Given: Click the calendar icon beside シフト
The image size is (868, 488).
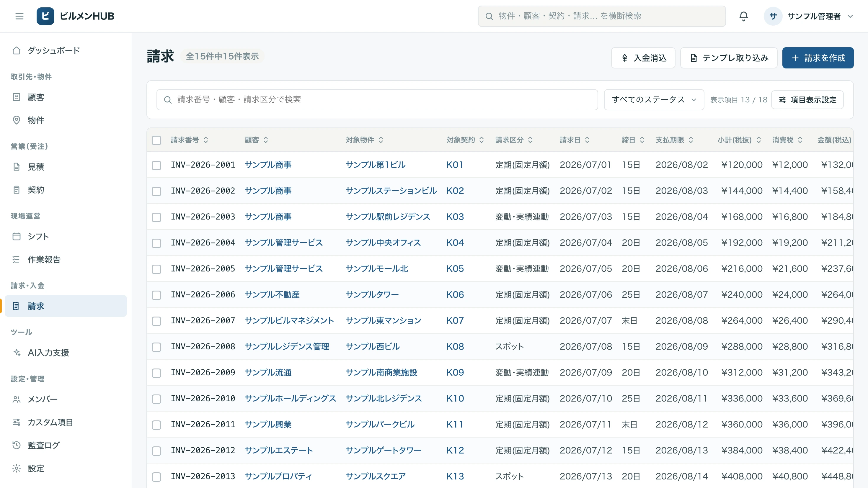Looking at the screenshot, I should [17, 236].
